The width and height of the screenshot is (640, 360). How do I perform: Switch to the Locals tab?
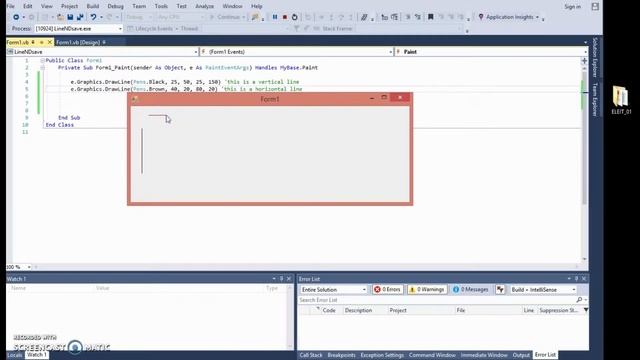[x=14, y=355]
